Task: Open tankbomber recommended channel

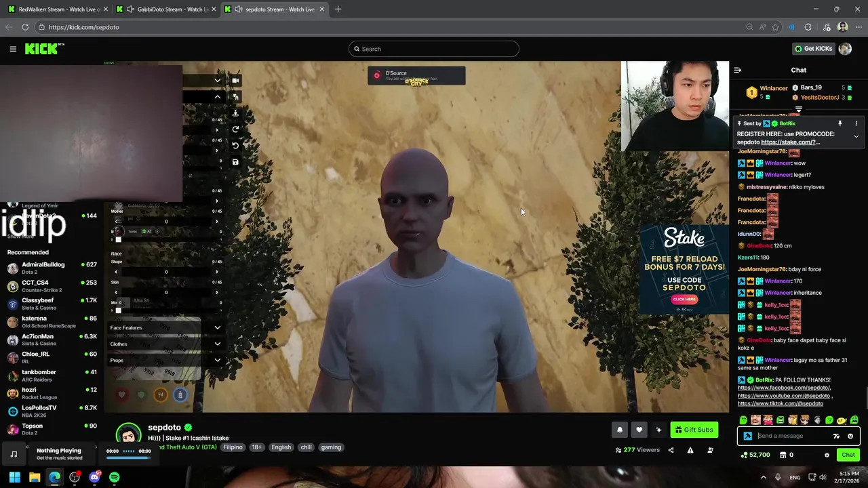Action: (x=52, y=375)
